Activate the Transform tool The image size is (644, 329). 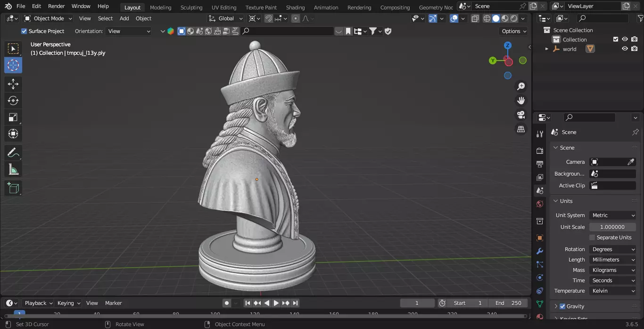pyautogui.click(x=13, y=134)
